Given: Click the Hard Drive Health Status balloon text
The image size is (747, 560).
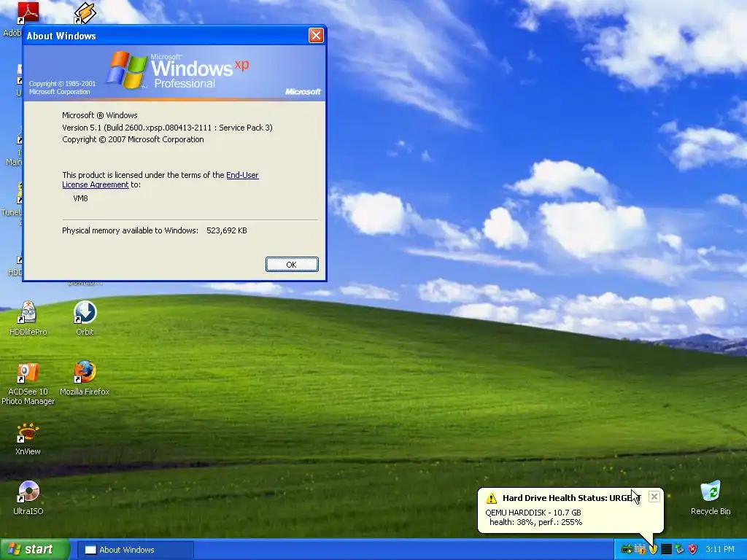Looking at the screenshot, I should (571, 498).
